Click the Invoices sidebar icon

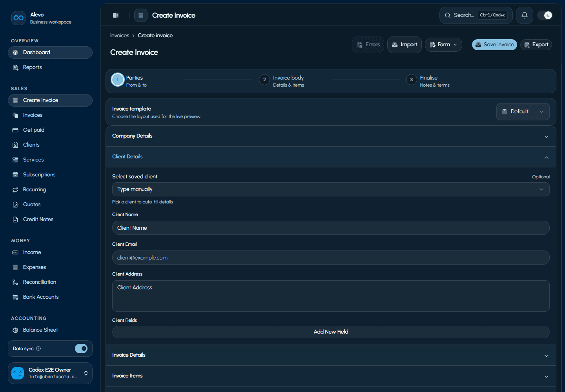coord(15,115)
